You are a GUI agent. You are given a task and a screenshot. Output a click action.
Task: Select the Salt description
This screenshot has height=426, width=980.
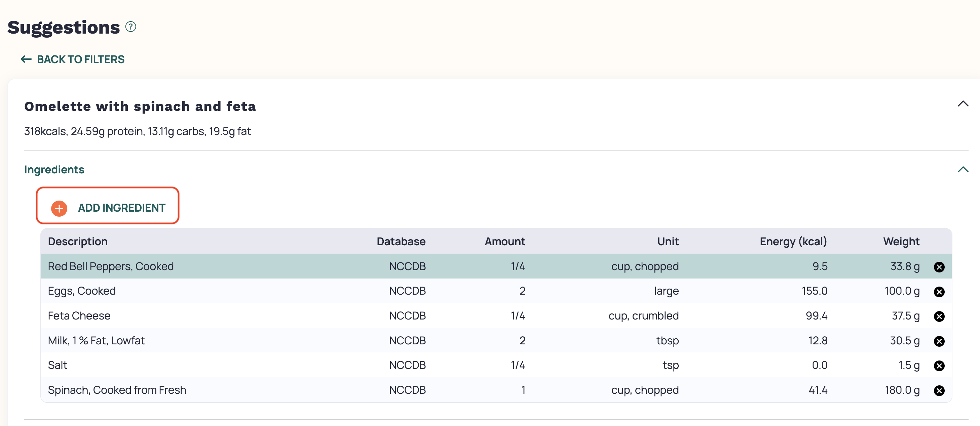[58, 365]
